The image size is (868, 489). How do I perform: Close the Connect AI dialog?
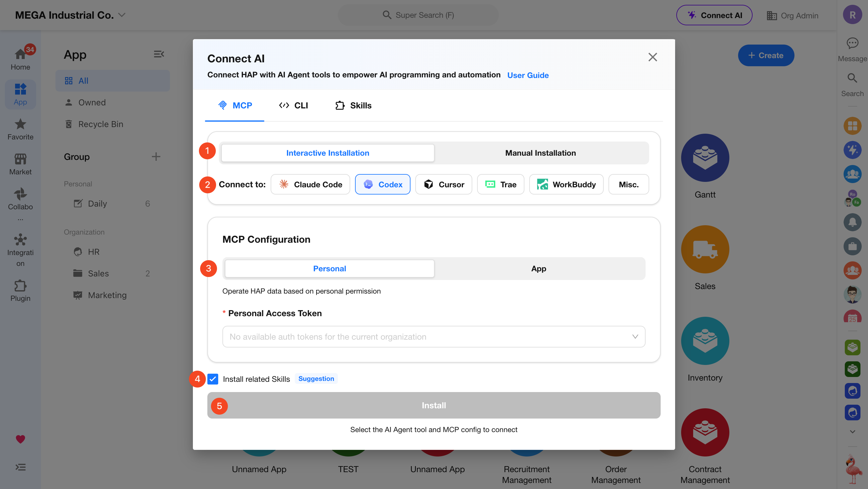(x=652, y=57)
